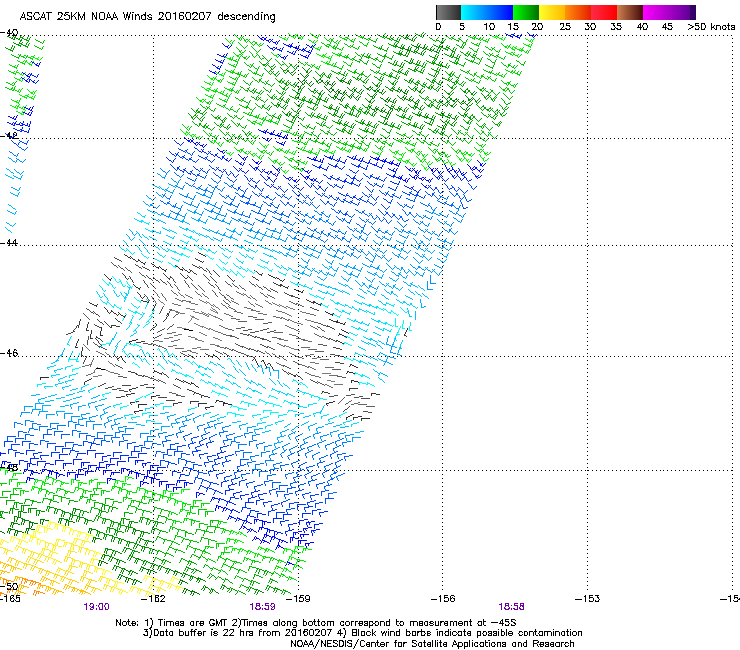Click the gray 0-5 knots color swatch
740x650 pixels.
point(448,12)
